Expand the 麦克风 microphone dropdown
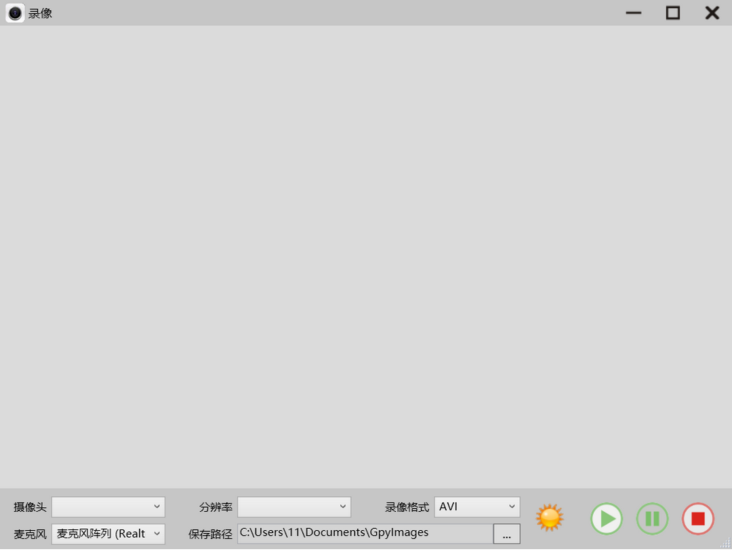This screenshot has height=560, width=732. 108,534
